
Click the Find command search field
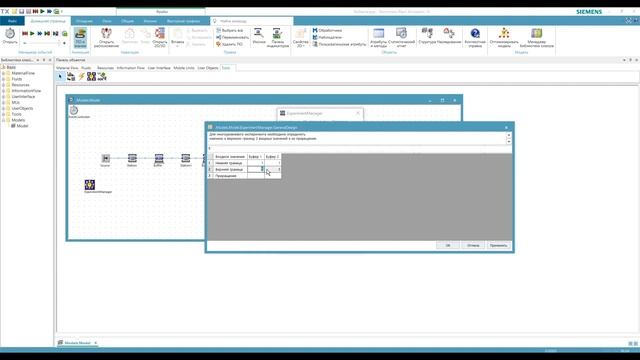coord(251,21)
